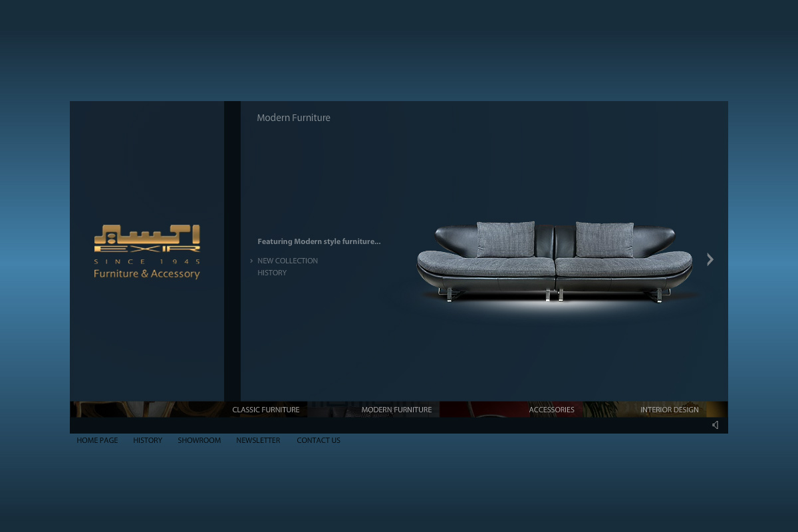Open HISTORY under the Modern style description

pyautogui.click(x=272, y=273)
